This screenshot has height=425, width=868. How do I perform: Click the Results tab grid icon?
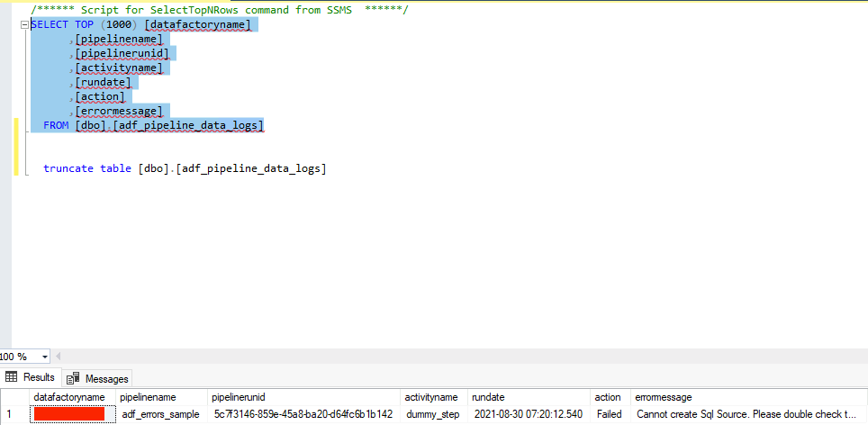tap(13, 378)
